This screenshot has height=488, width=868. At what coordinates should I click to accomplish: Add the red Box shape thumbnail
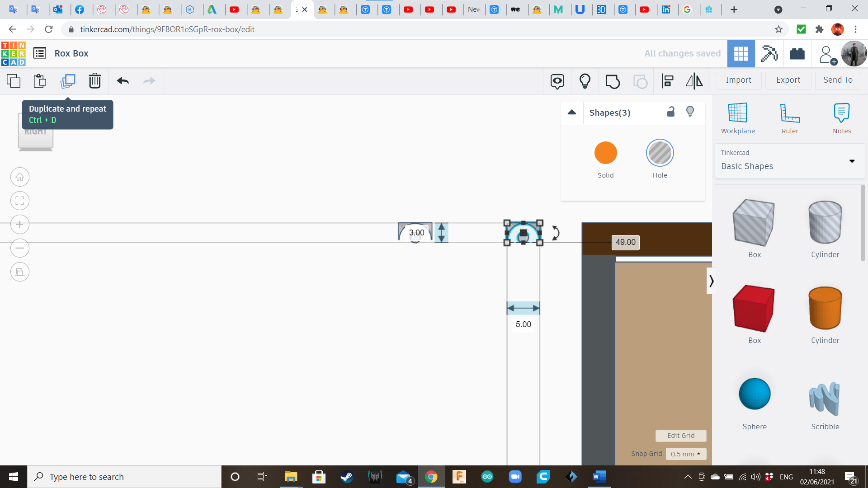754,309
